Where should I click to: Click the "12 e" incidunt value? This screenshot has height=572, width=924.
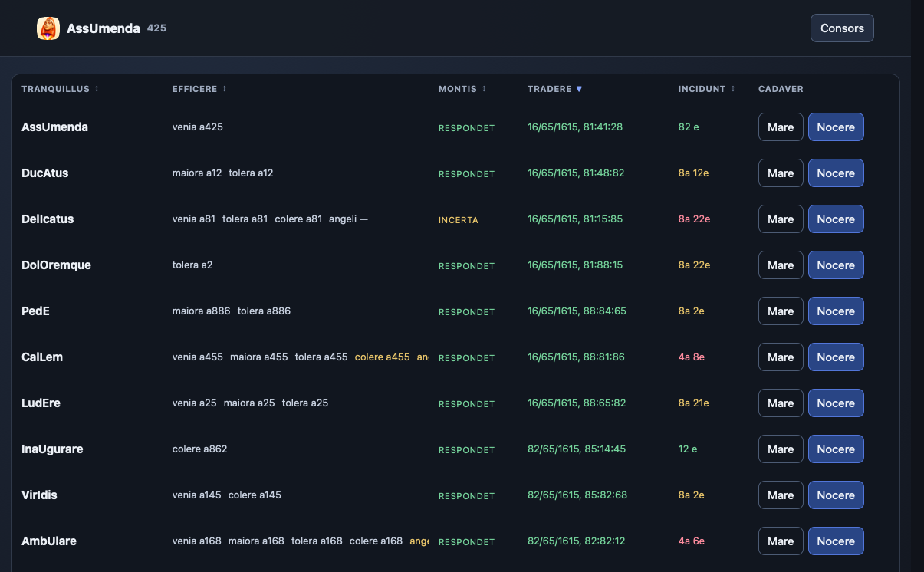(688, 449)
